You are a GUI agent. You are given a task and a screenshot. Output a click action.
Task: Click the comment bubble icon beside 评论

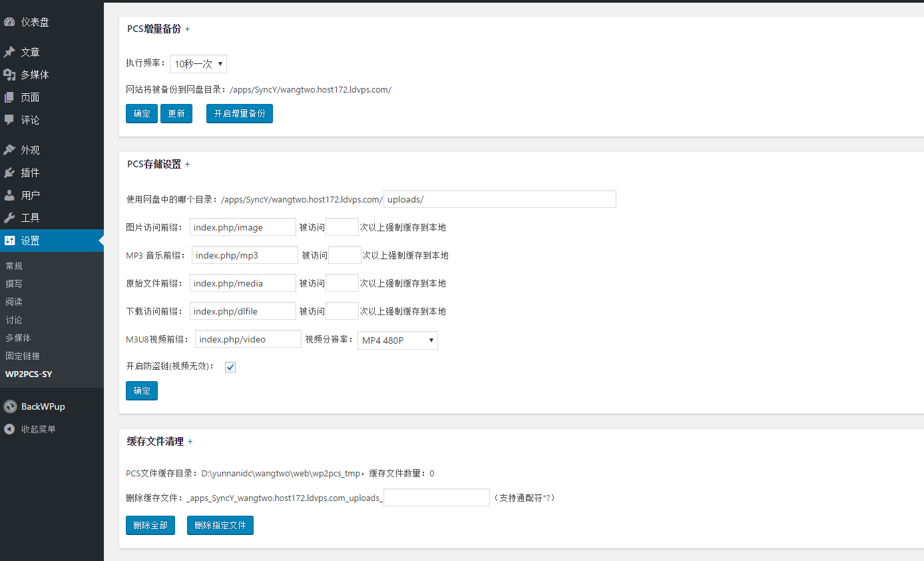9,120
